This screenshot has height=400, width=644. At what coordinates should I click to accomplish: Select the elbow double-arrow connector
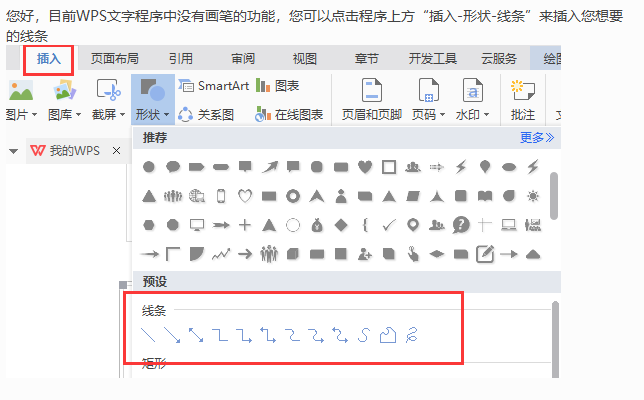(268, 335)
